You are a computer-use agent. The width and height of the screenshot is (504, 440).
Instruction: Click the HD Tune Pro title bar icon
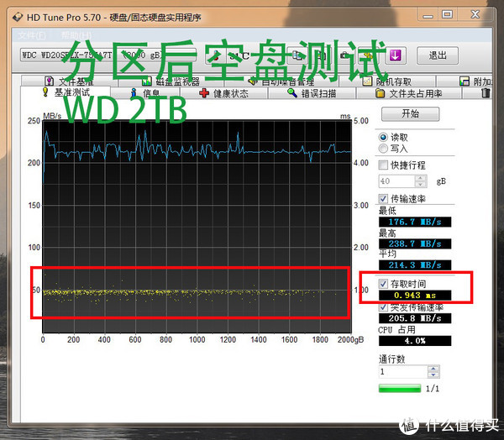[18, 17]
